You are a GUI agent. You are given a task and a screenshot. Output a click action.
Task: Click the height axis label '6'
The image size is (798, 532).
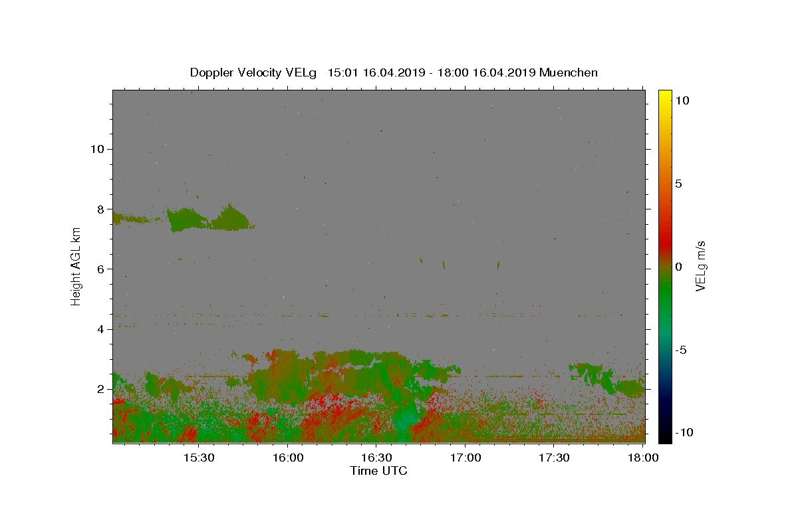click(x=100, y=269)
